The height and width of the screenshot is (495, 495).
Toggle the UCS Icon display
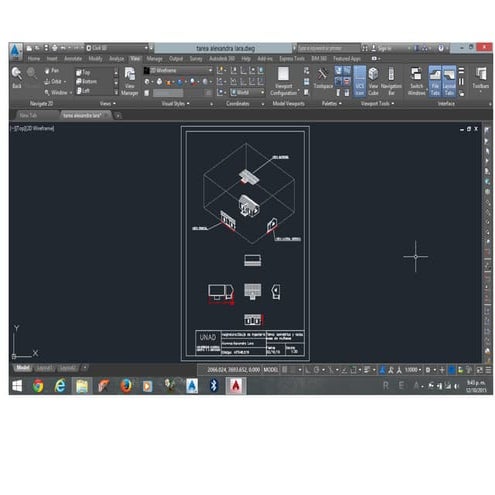click(x=359, y=81)
